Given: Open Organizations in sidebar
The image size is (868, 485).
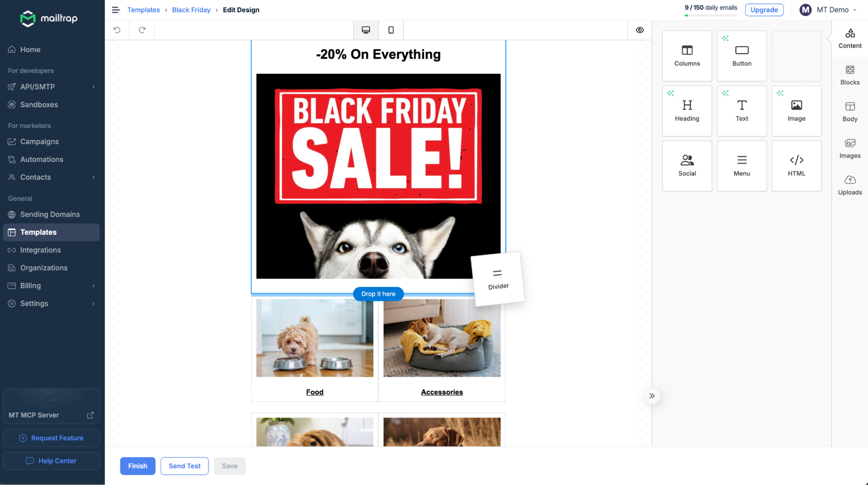Looking at the screenshot, I should coord(51,268).
